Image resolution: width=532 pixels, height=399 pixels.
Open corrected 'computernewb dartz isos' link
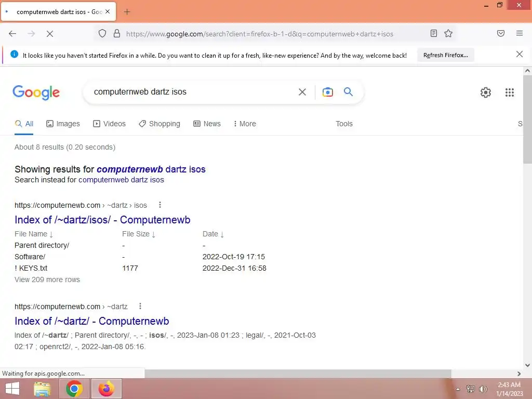(151, 169)
